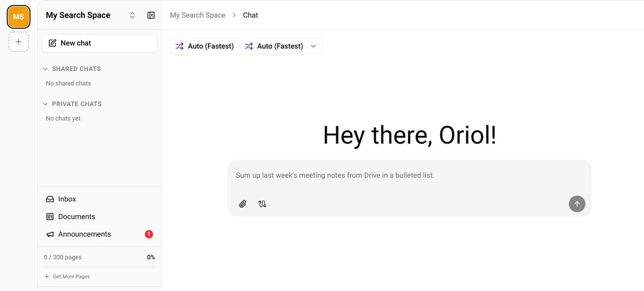The width and height of the screenshot is (644, 291).
Task: Add a new search space with plus button
Action: tap(18, 41)
